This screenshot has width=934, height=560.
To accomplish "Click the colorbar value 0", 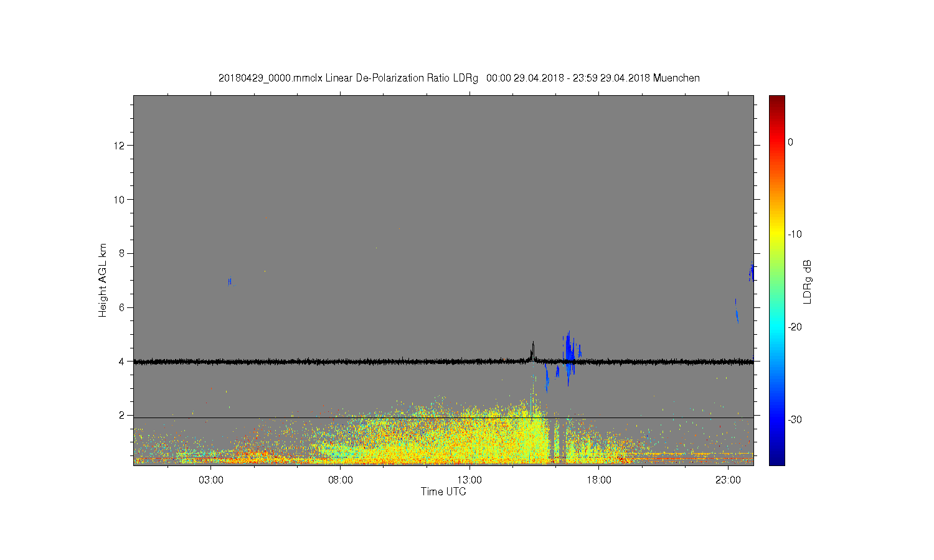I will click(790, 142).
